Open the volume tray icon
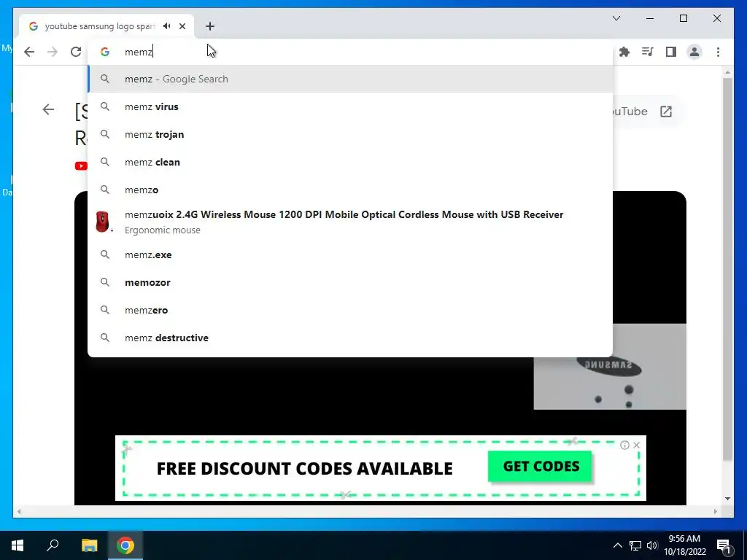Screen dimensions: 747x560 [x=652, y=545]
